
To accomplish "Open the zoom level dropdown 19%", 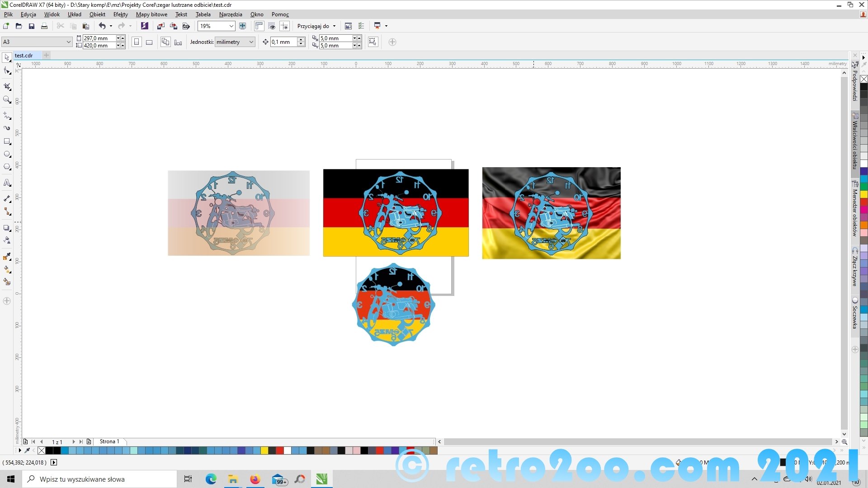I will coord(231,26).
